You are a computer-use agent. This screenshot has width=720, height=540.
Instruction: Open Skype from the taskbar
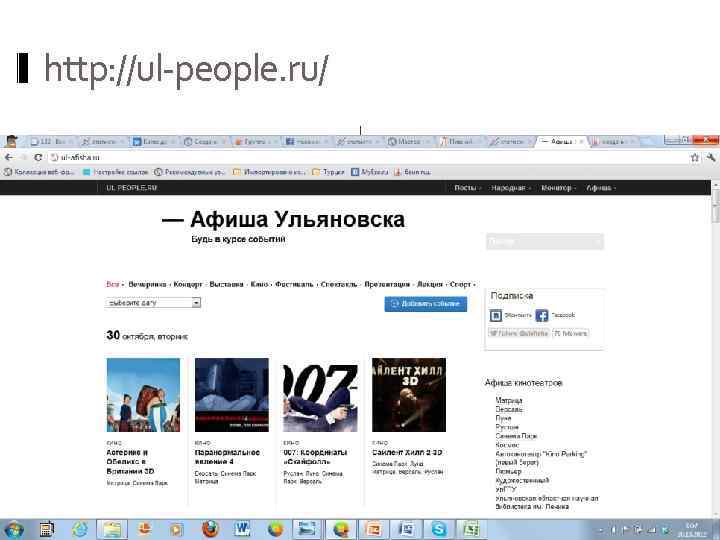click(439, 529)
